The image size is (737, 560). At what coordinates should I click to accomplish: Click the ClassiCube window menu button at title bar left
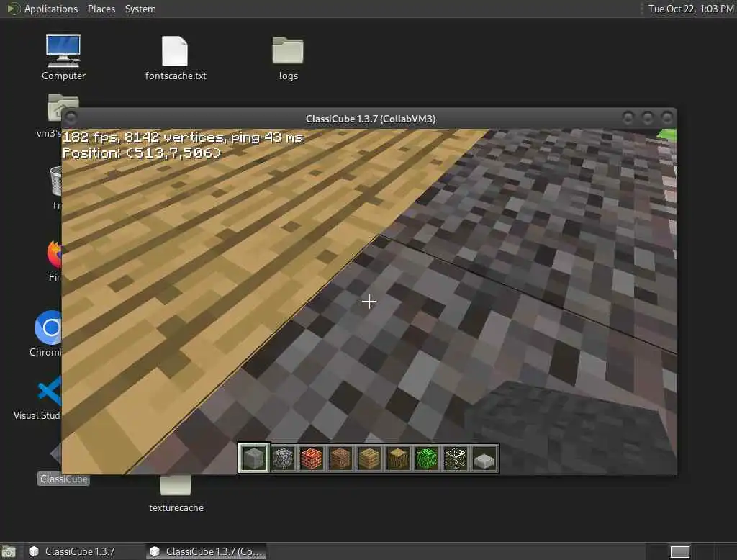(71, 117)
